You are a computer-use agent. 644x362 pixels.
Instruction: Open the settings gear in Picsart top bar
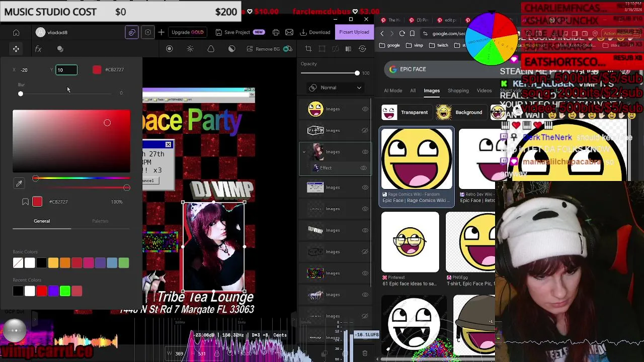click(x=148, y=32)
